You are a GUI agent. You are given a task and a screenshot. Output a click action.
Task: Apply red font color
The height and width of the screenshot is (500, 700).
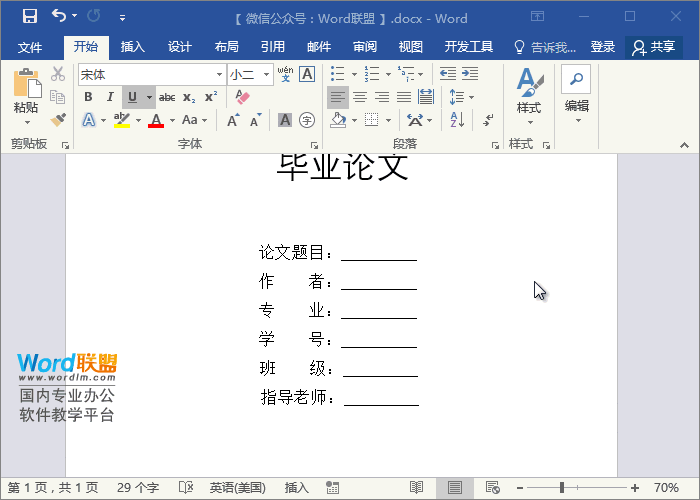click(x=156, y=120)
